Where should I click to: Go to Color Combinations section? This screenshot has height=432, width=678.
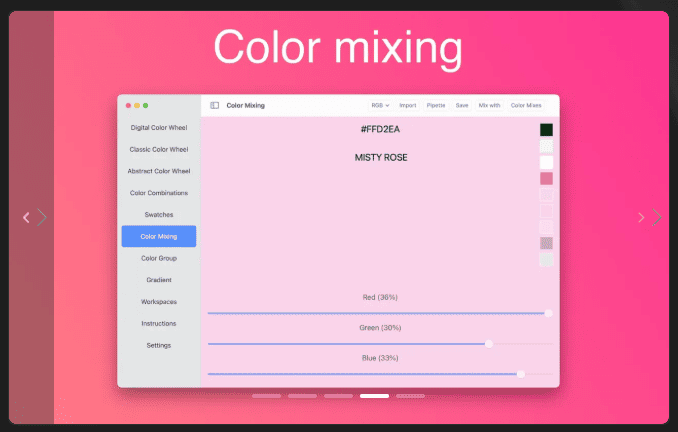pyautogui.click(x=159, y=193)
